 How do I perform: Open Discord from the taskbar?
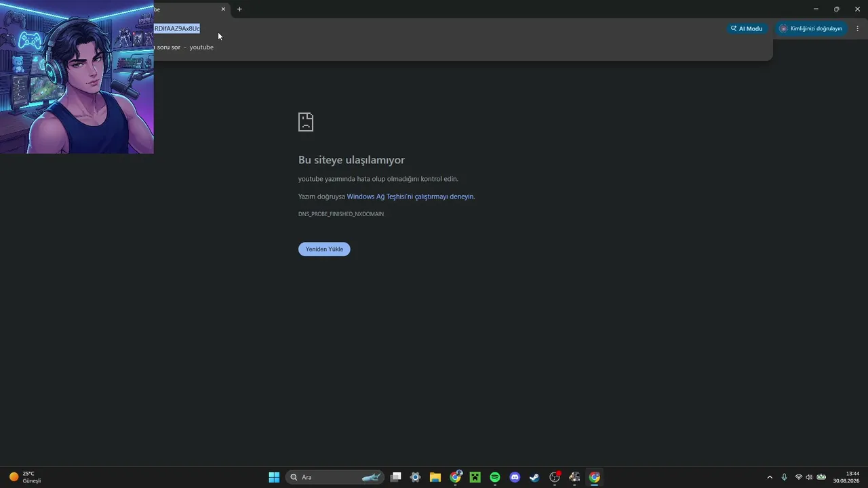point(515,477)
